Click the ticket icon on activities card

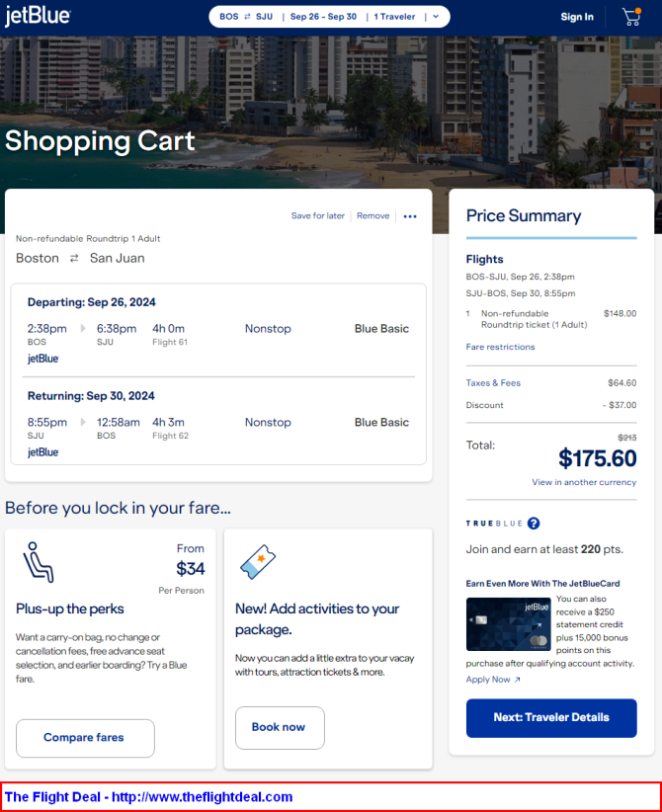point(258,562)
